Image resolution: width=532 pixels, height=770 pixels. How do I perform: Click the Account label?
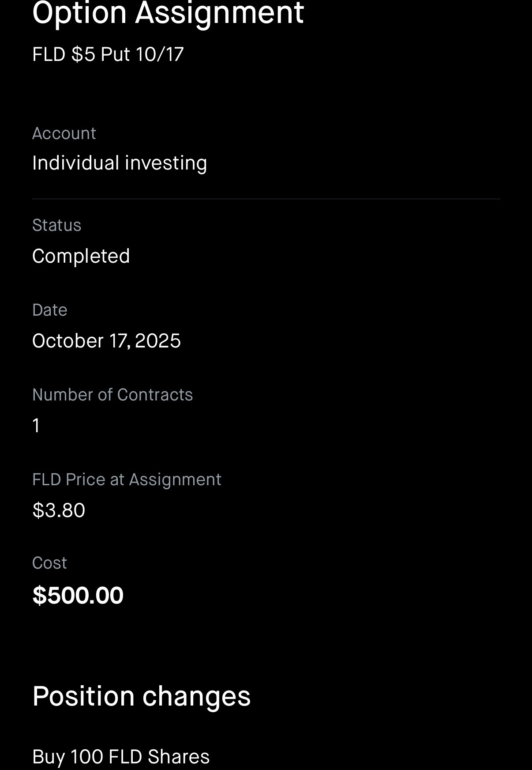[64, 133]
